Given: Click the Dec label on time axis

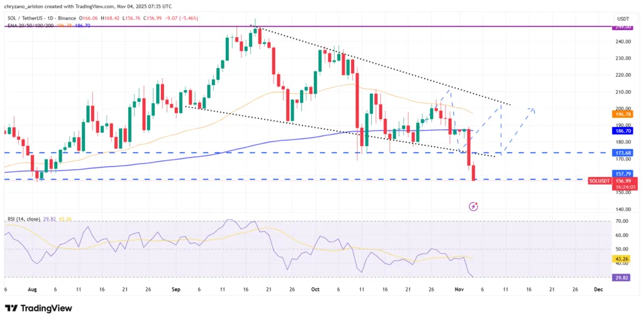Looking at the screenshot, I should [597, 290].
